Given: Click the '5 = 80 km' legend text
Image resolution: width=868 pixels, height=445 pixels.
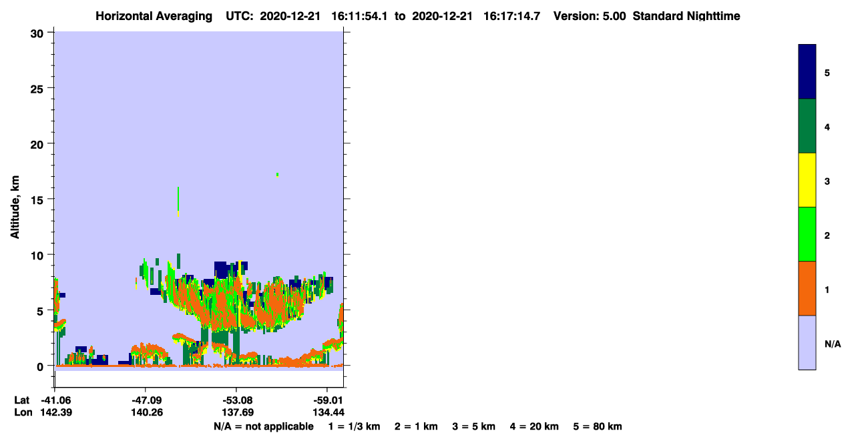Looking at the screenshot, I should (598, 426).
